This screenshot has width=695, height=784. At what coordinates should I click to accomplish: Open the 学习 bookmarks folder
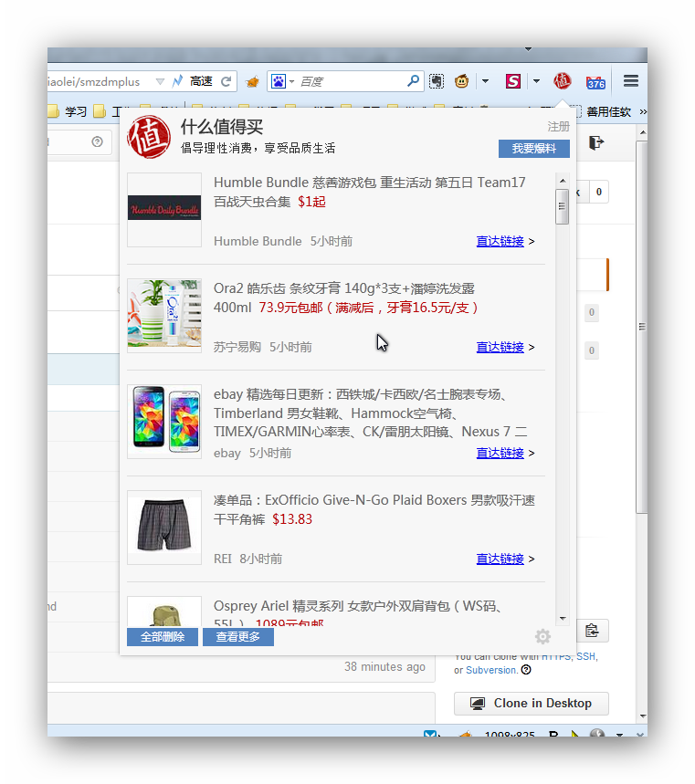[x=68, y=111]
